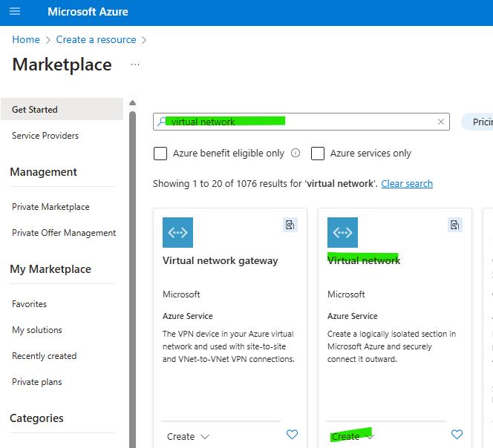This screenshot has width=493, height=448.
Task: Open the Marketplace ellipsis more options
Action: coord(135,65)
